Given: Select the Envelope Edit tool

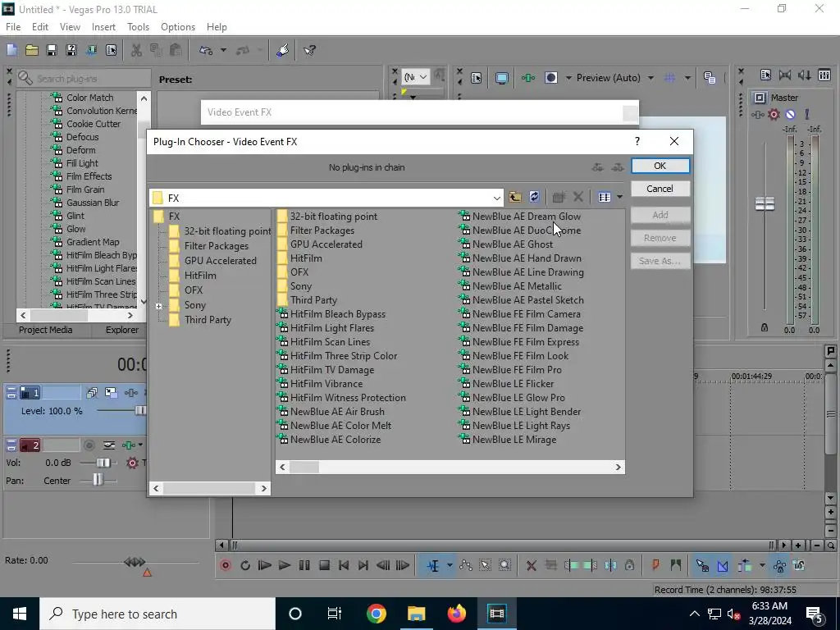Looking at the screenshot, I should click(466, 565).
